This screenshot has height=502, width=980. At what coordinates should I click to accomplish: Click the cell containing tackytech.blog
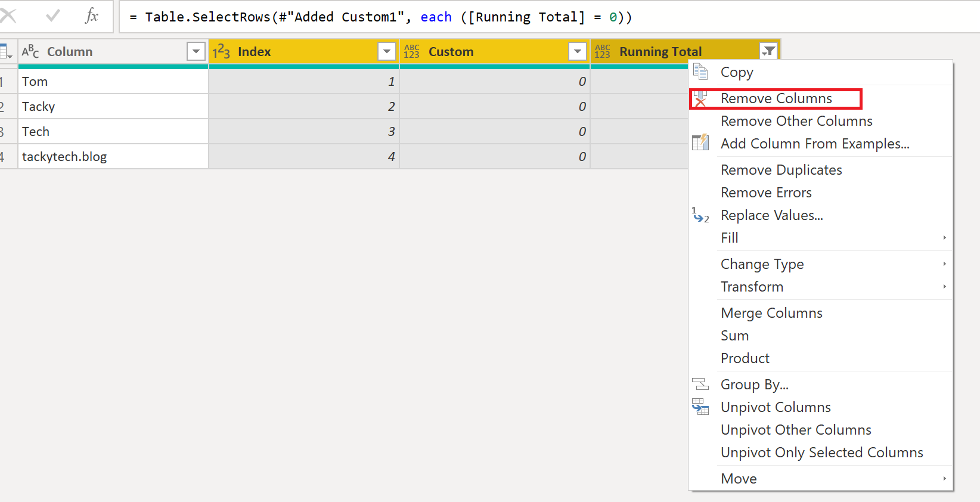[x=113, y=157]
